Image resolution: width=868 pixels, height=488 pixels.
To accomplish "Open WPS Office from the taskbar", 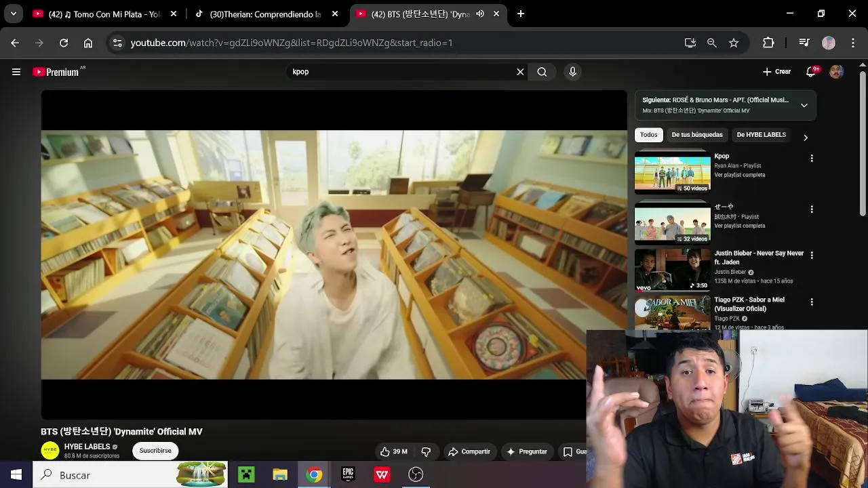I will click(x=382, y=475).
